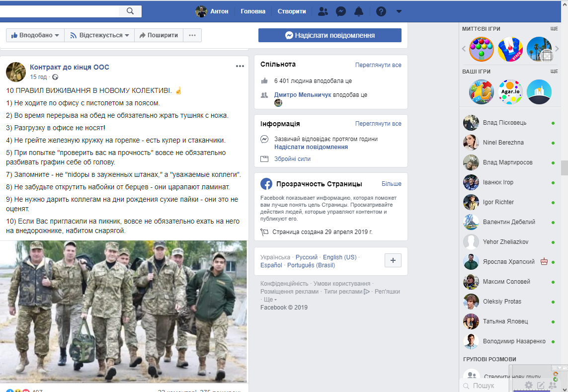Expand the account dropdown arrow in top bar
Viewport: 568px width, 392px height.
(x=399, y=11)
